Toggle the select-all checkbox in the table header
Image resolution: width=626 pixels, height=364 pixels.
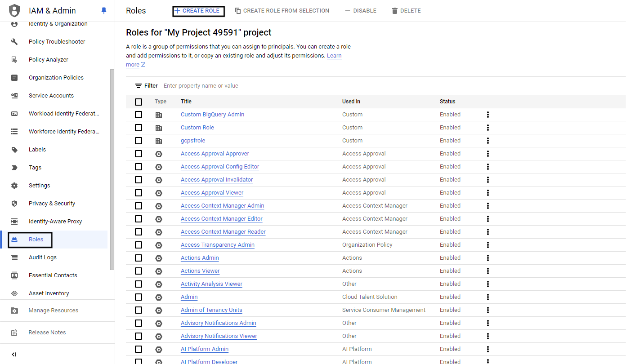[139, 102]
